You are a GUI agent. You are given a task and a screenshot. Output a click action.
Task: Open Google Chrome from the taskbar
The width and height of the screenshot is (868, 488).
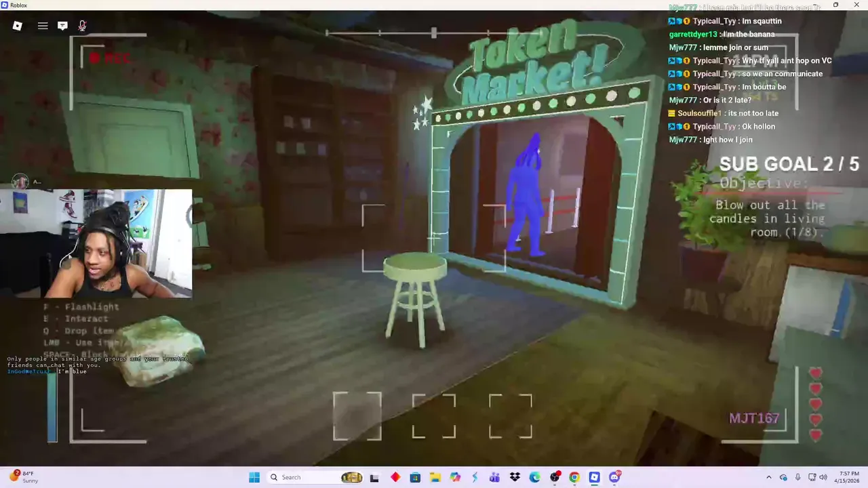pos(574,477)
